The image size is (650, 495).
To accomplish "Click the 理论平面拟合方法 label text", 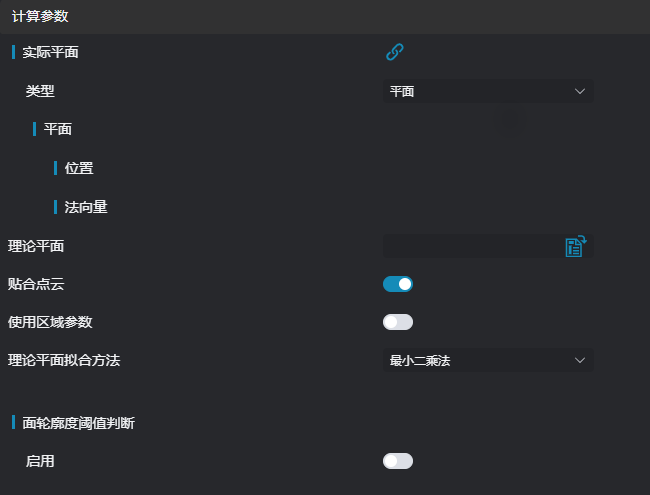I will coord(64,360).
